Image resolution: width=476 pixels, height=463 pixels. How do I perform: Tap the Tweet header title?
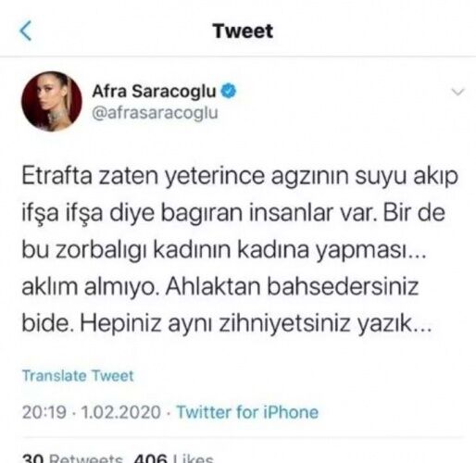[x=243, y=31]
